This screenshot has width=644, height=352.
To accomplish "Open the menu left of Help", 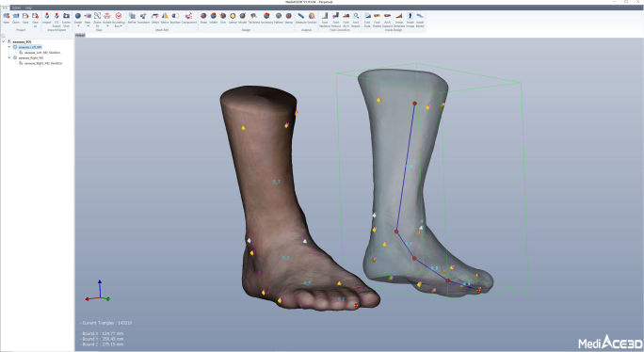I will (16, 8).
